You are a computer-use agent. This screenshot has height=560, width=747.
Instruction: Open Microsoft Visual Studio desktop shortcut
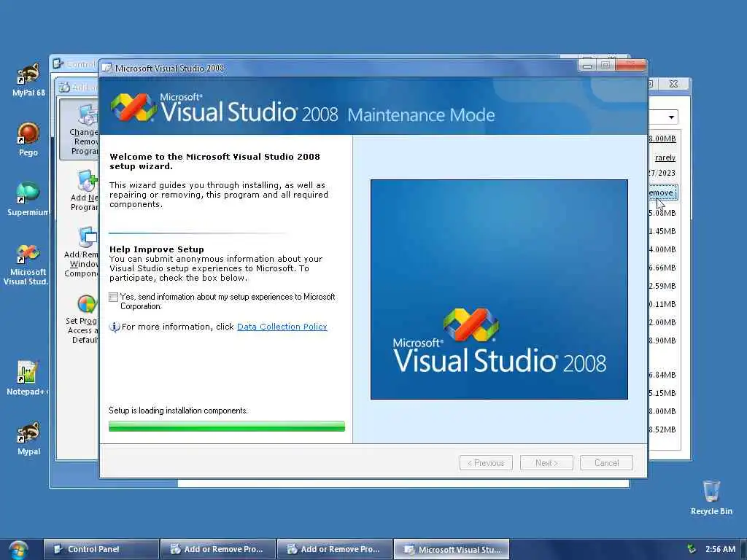click(26, 265)
